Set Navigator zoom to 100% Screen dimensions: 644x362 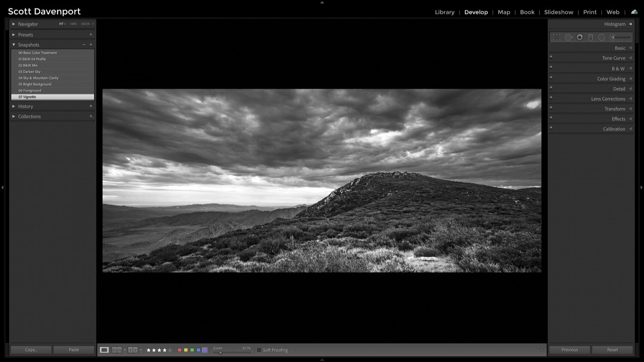(x=73, y=24)
